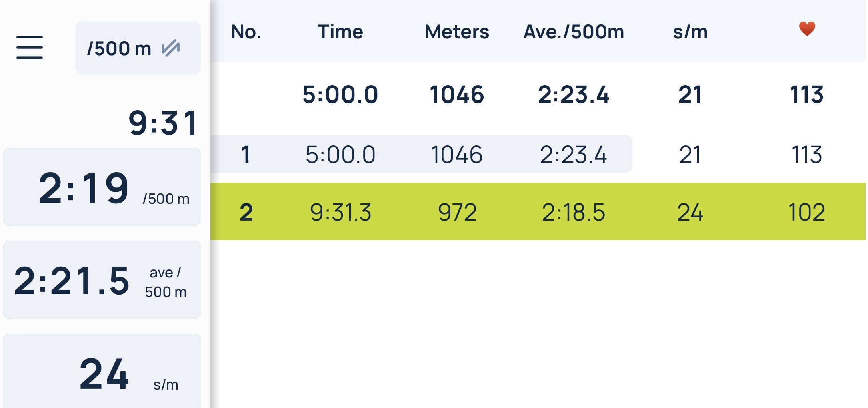Toggle the /500 m units button

[138, 48]
